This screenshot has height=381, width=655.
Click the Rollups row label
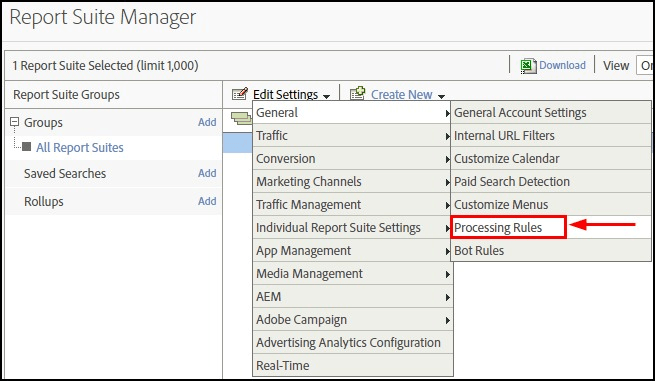click(44, 201)
